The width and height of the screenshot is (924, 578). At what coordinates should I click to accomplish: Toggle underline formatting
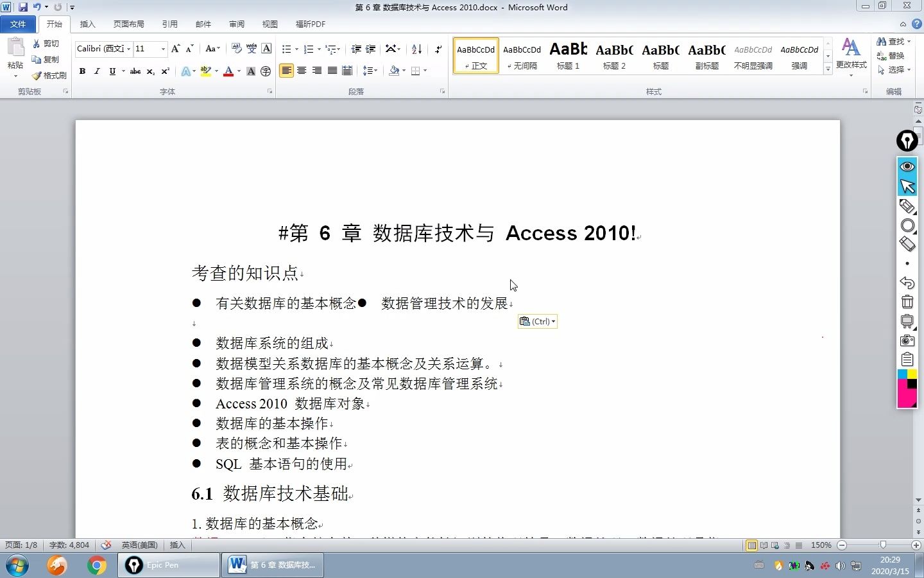(x=112, y=71)
